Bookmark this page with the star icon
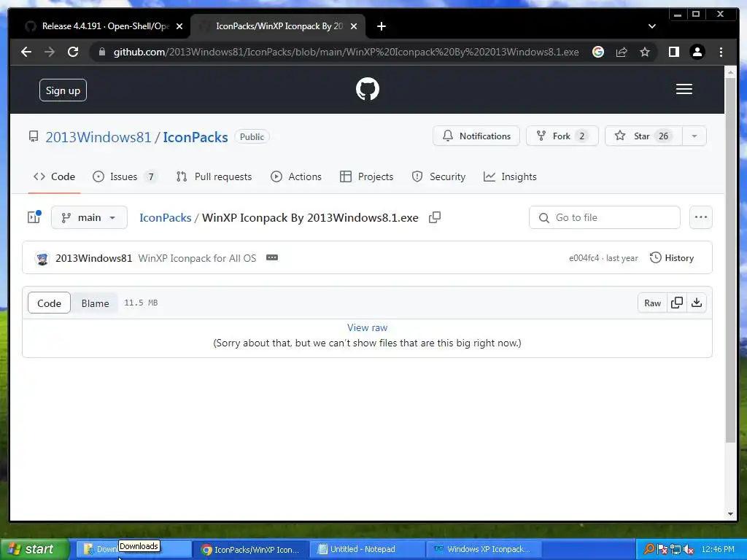The image size is (747, 560). (x=645, y=52)
